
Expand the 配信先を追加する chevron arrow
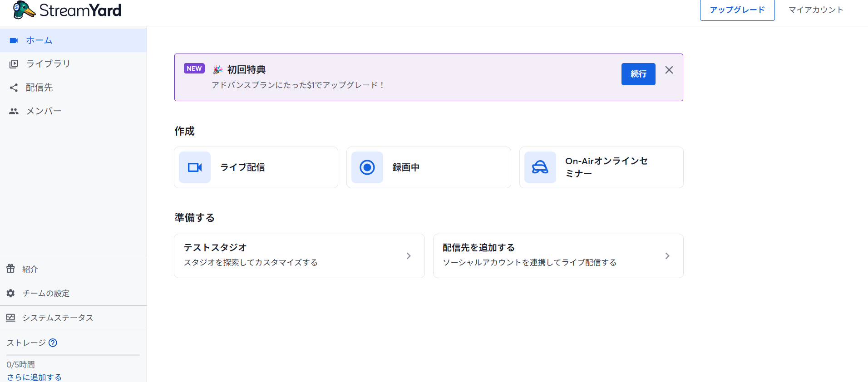click(x=667, y=256)
